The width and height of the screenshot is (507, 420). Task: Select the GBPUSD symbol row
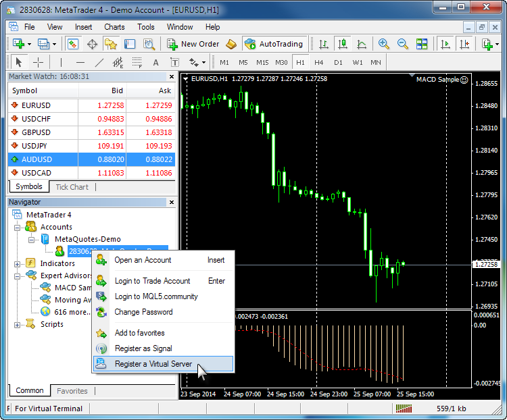(x=91, y=132)
